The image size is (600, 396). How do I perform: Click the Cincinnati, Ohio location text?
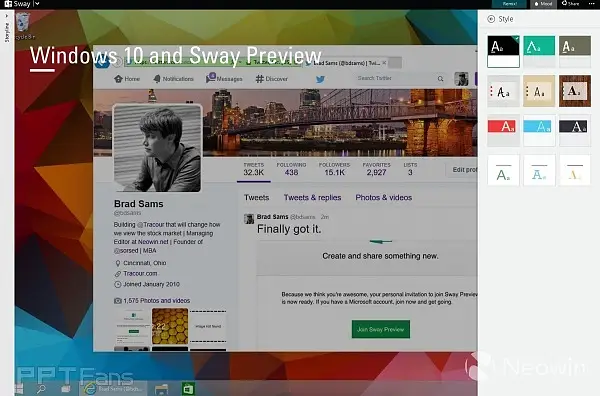pyautogui.click(x=145, y=263)
